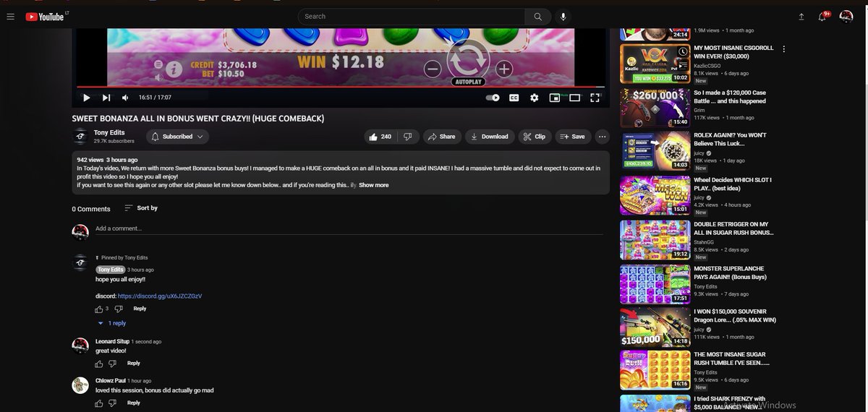The width and height of the screenshot is (868, 412).
Task: Mute the video volume
Action: click(125, 98)
